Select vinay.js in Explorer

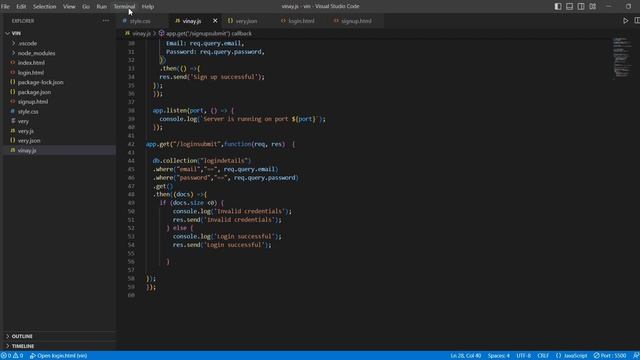(27, 150)
